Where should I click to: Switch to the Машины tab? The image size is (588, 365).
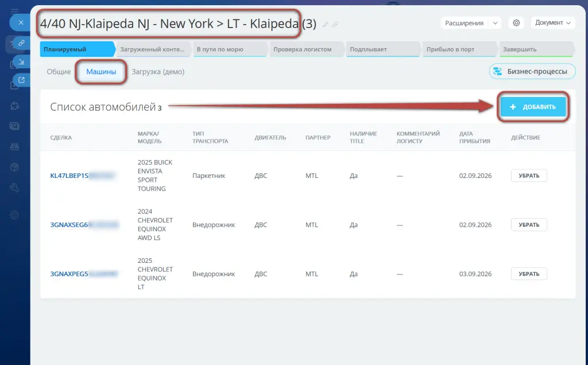[x=101, y=72]
